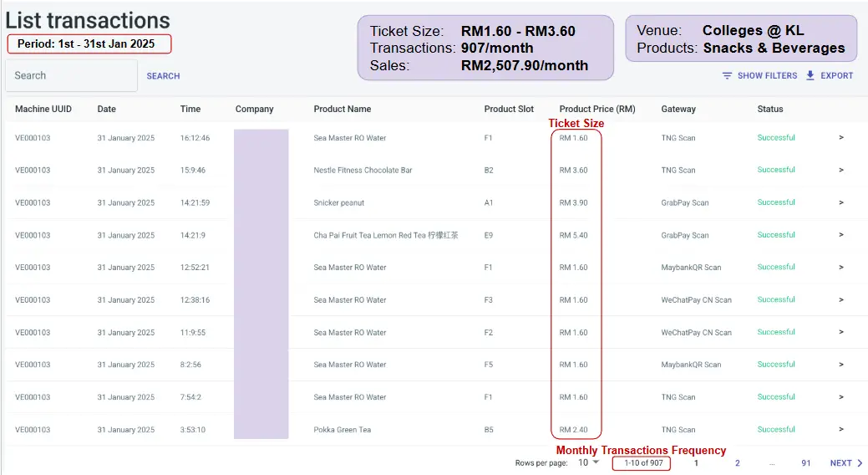868x475 pixels.
Task: Click product slot F2
Action: click(x=488, y=332)
